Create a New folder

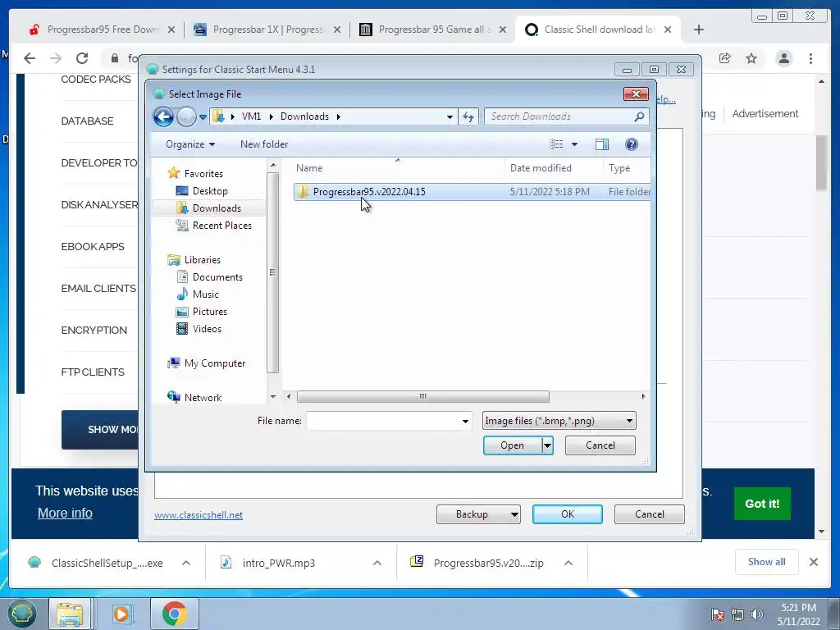click(264, 144)
